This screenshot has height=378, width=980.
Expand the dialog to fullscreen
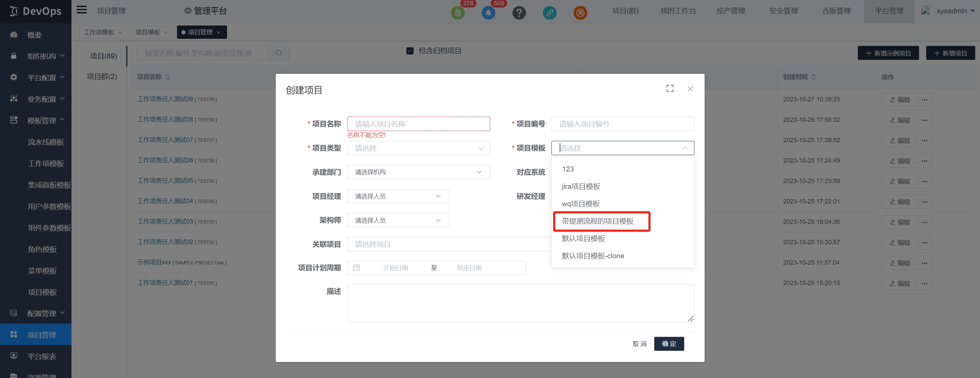(670, 88)
